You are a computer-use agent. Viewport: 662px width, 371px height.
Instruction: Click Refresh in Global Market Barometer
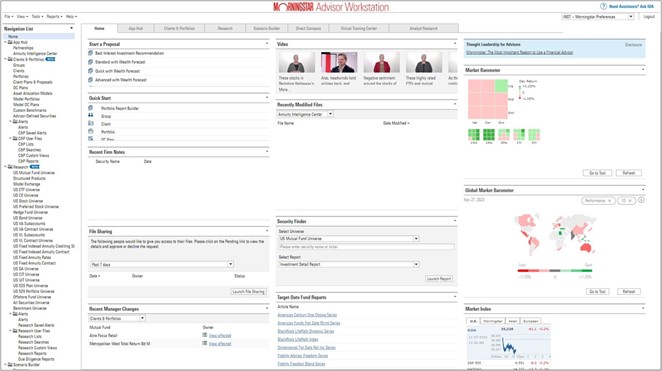[x=629, y=292]
